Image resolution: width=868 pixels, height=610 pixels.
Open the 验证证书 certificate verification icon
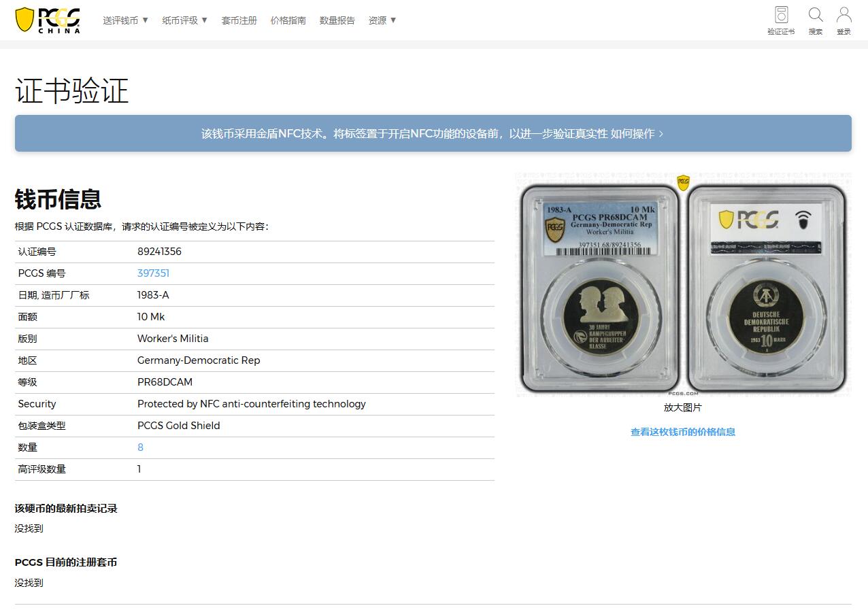tap(781, 16)
